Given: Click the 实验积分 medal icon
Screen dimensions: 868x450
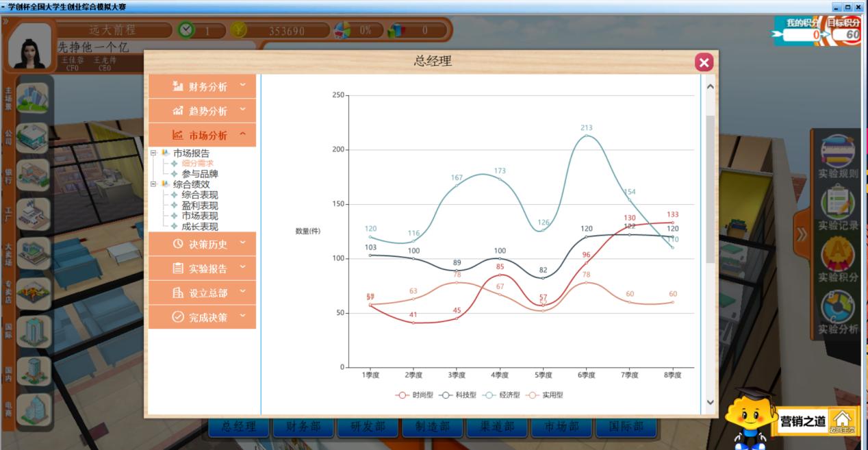Looking at the screenshot, I should tap(838, 256).
